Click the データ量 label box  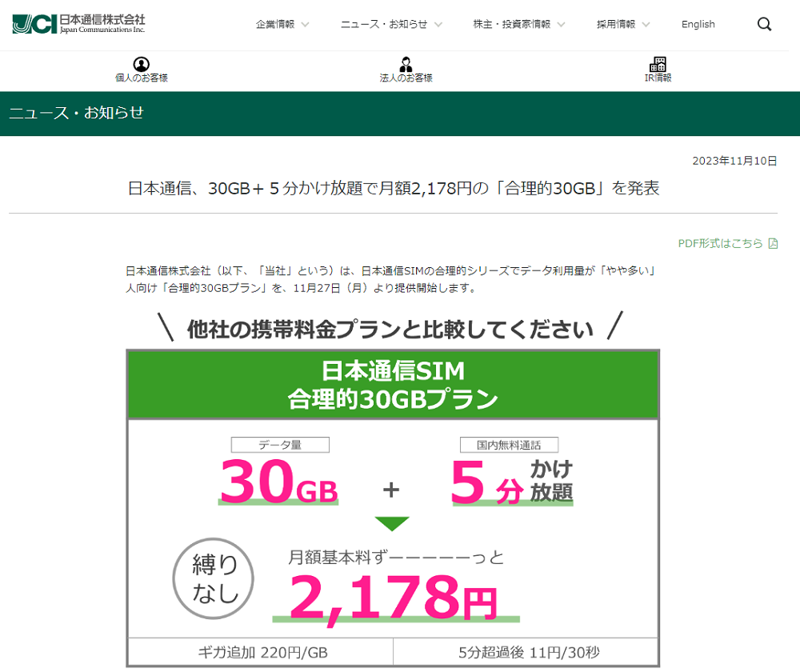point(280,445)
